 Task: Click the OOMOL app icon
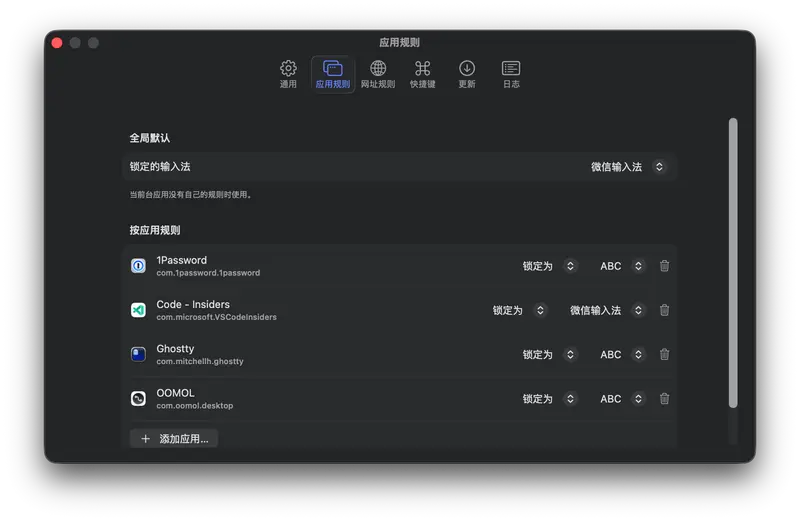coord(138,399)
